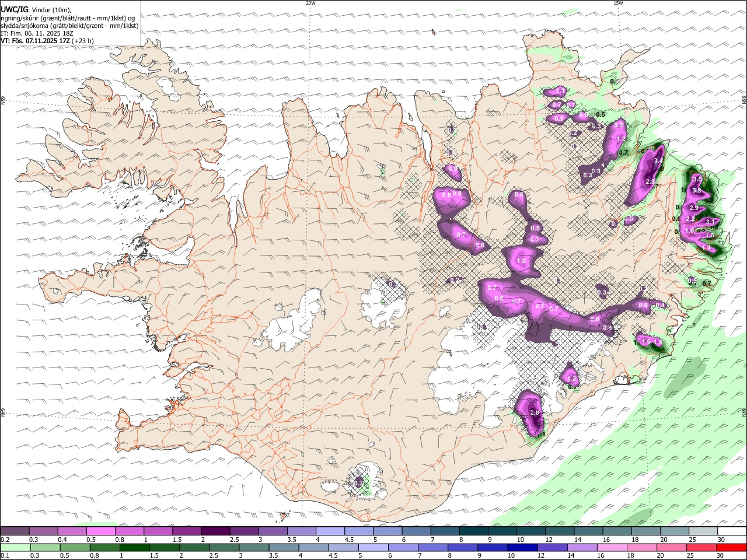Click the '1.0' snowfall value in central Iceland
This screenshot has width=747, height=560.
(521, 261)
